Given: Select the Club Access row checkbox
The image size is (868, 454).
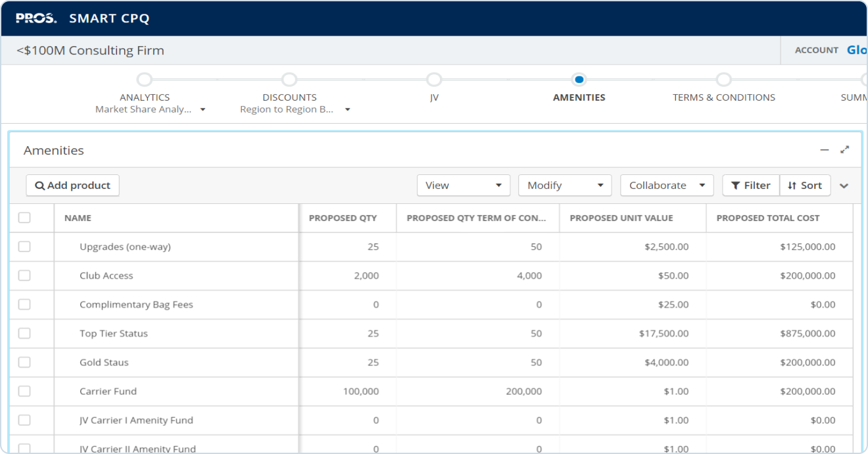Looking at the screenshot, I should [x=24, y=276].
